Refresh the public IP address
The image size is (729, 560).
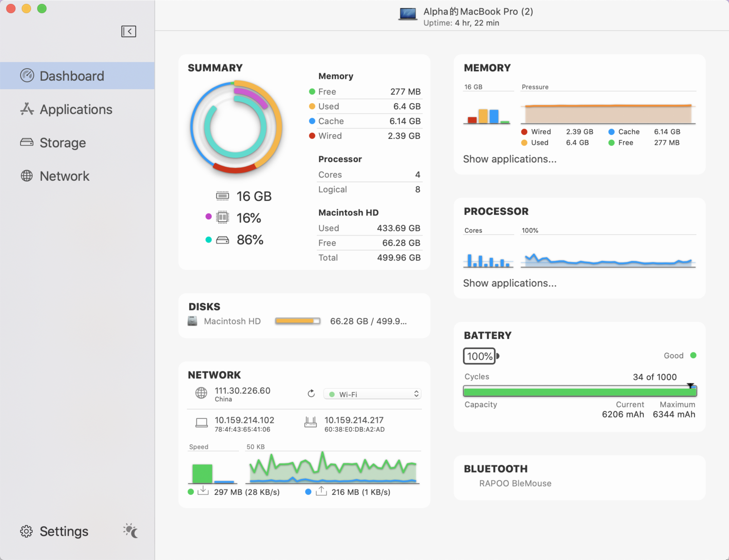pos(312,394)
